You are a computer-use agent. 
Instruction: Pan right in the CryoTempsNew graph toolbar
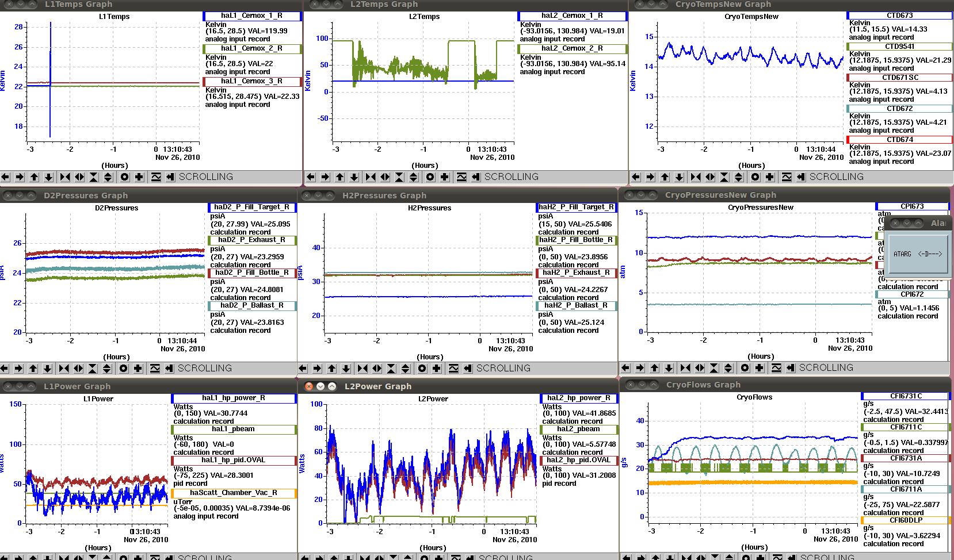pos(651,177)
